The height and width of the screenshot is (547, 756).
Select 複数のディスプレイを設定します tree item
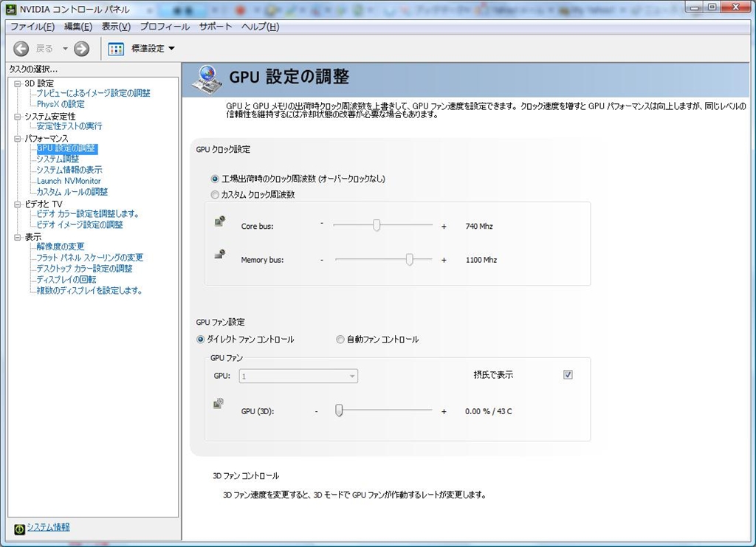tap(89, 291)
